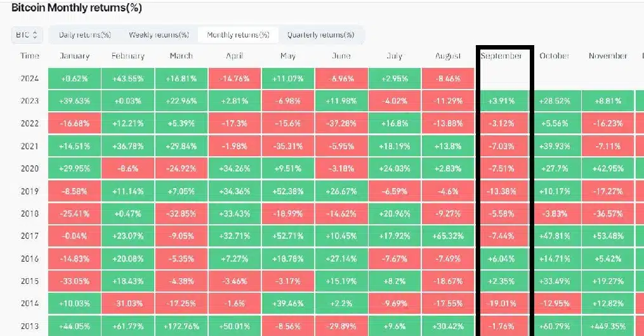Open the BTC coin selector dropdown

click(x=27, y=35)
